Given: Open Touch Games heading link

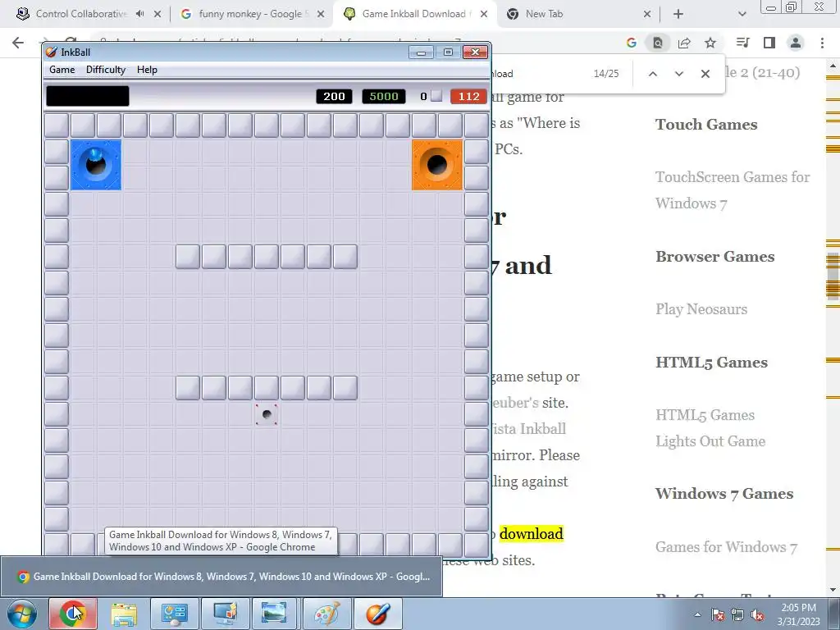Looking at the screenshot, I should click(706, 125).
